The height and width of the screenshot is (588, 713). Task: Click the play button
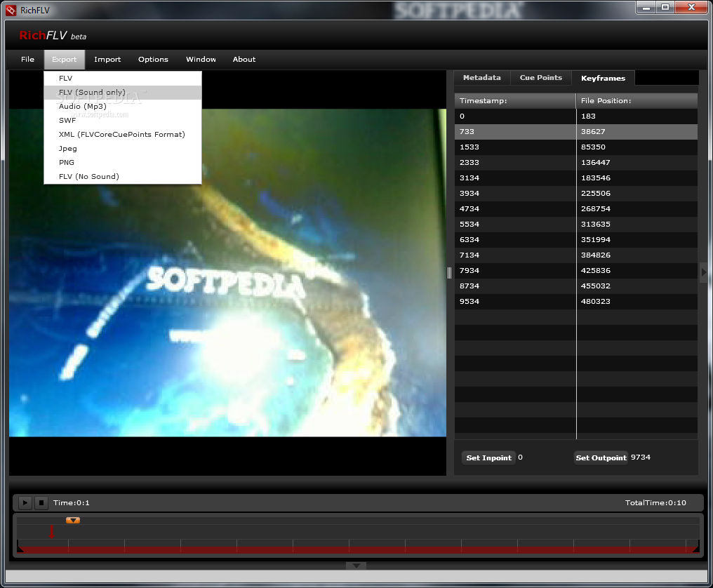pyautogui.click(x=25, y=502)
